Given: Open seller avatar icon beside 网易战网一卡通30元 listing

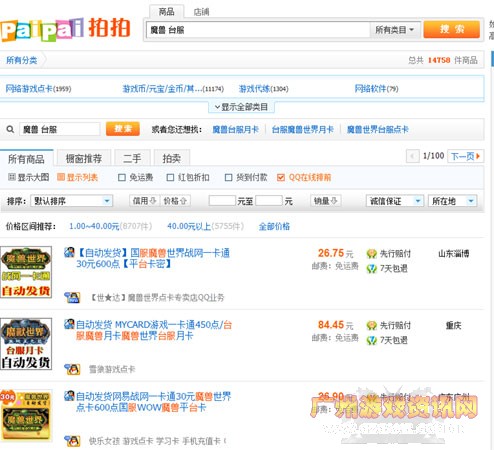Looking at the screenshot, I should 69,396.
